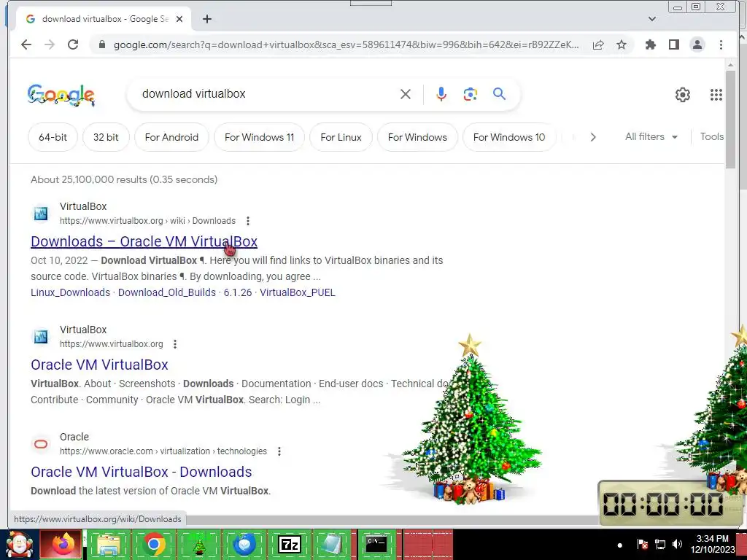Open the Tools option
Image resolution: width=747 pixels, height=560 pixels.
(712, 136)
